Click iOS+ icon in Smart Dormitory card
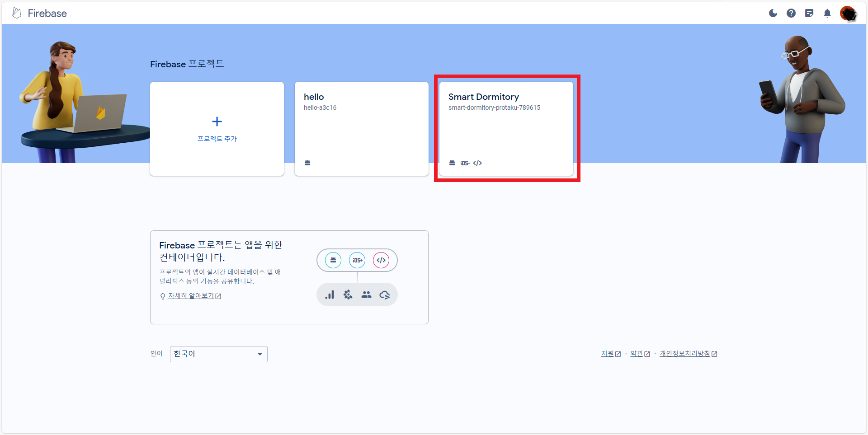Viewport: 868px width, 435px height. pyautogui.click(x=465, y=163)
